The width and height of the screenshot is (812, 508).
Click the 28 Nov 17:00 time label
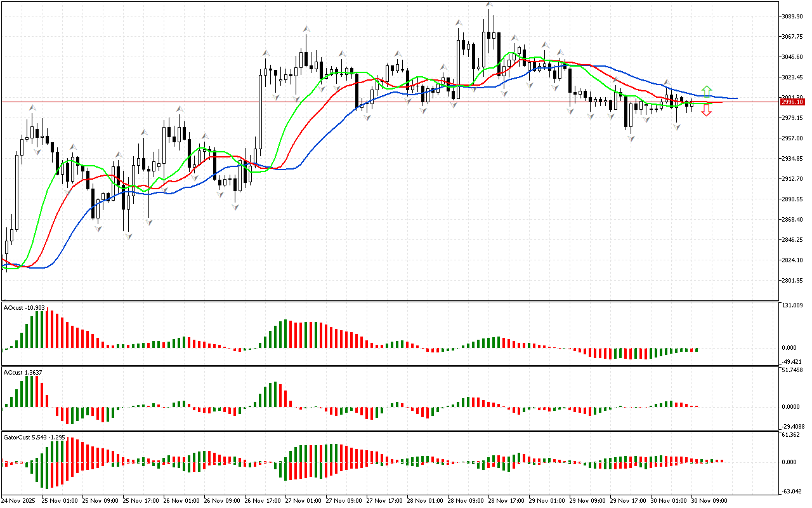506,500
